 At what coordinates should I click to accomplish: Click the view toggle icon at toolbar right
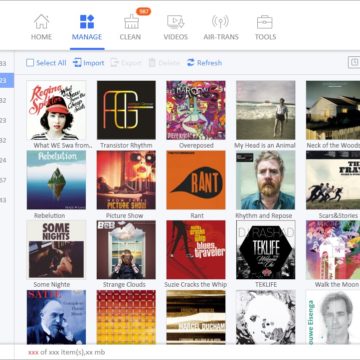click(x=354, y=62)
